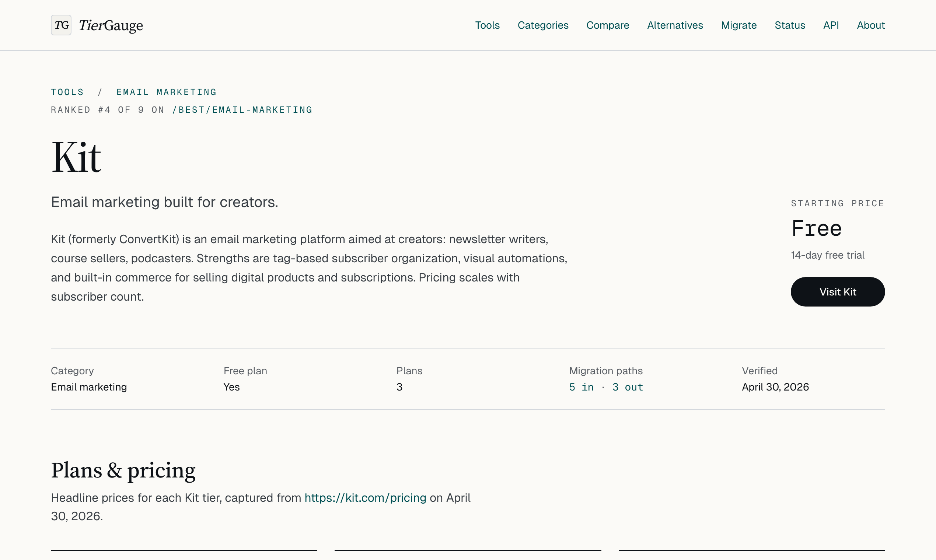Click the 'April 30, 2026' verified date
The image size is (936, 560).
pos(775,387)
